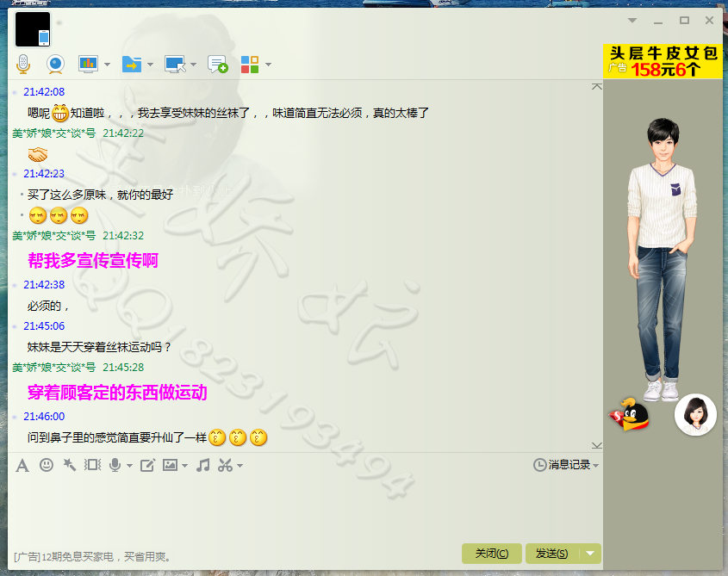
Task: Create a discussion group with chat-plus icon
Action: point(218,65)
